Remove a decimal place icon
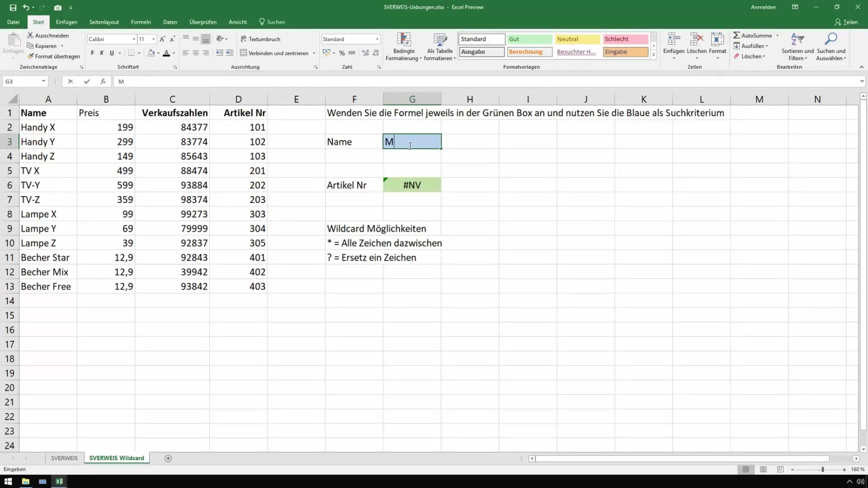 pyautogui.click(x=376, y=53)
